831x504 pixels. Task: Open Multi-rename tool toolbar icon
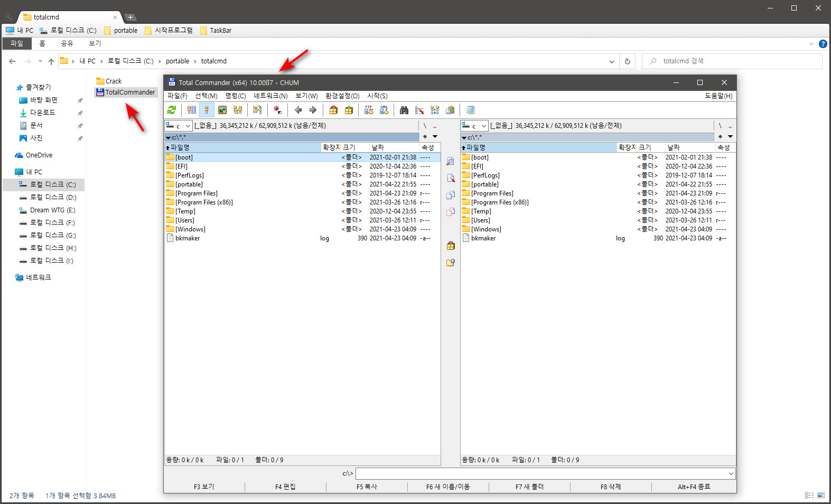419,110
